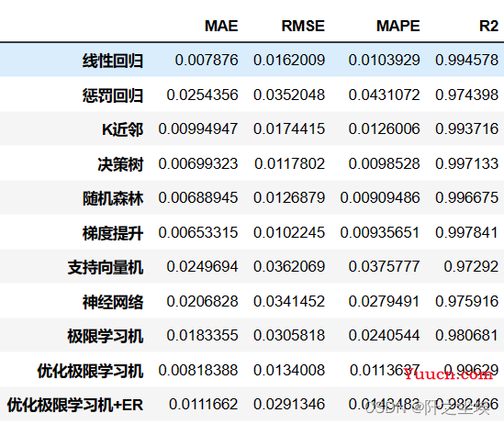Click MAPE value 0.0103929
The width and height of the screenshot is (504, 424).
pyautogui.click(x=384, y=60)
